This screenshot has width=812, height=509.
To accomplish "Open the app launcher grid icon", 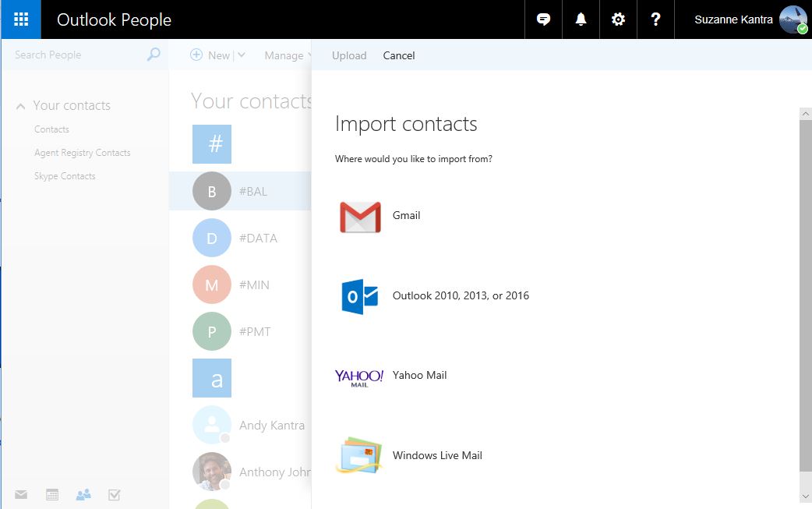I will (21, 19).
